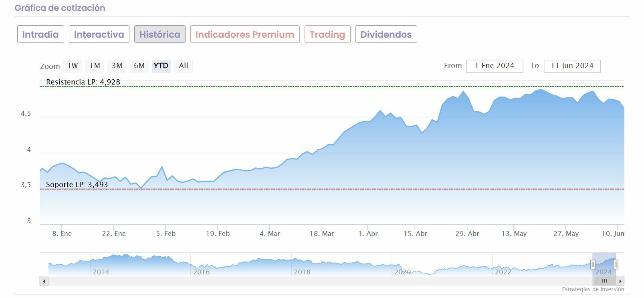Set zoom range to 1W

click(x=73, y=66)
